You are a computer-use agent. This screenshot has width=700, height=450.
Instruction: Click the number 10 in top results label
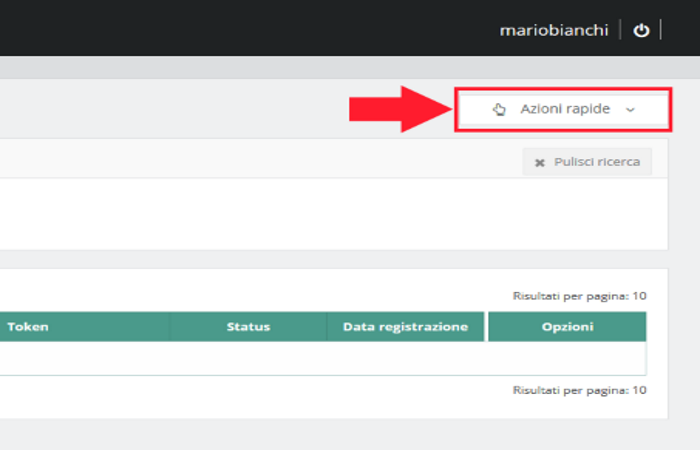click(x=640, y=296)
